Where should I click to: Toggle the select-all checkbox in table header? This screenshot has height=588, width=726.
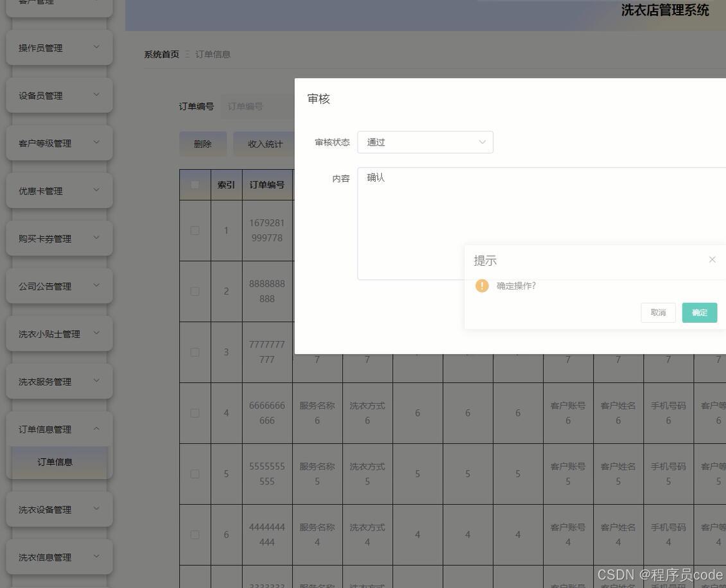tap(195, 185)
